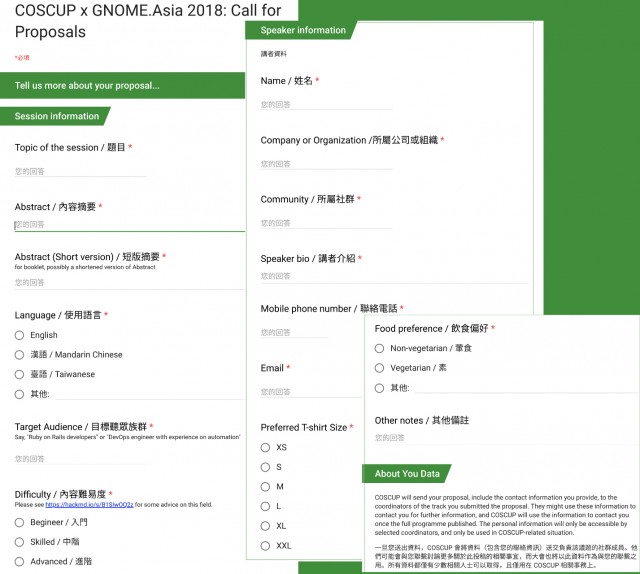Screen dimensions: 640x574
Task: Select Mandarin Chinese language option
Action: [19, 355]
